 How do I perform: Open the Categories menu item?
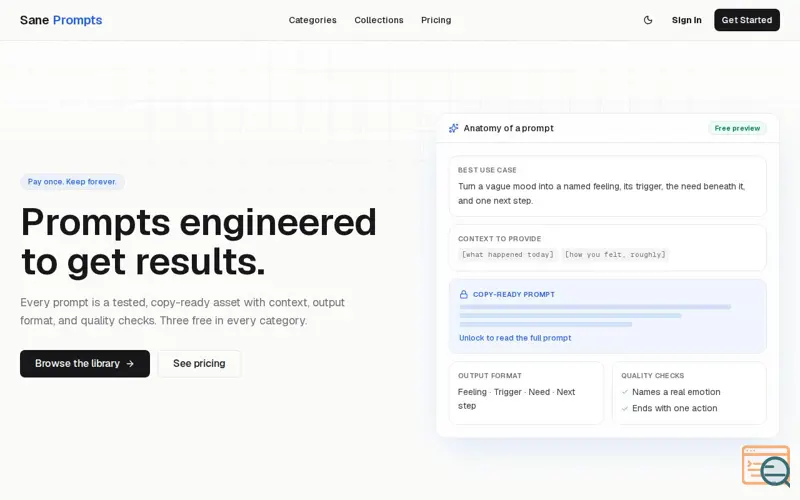(x=312, y=20)
